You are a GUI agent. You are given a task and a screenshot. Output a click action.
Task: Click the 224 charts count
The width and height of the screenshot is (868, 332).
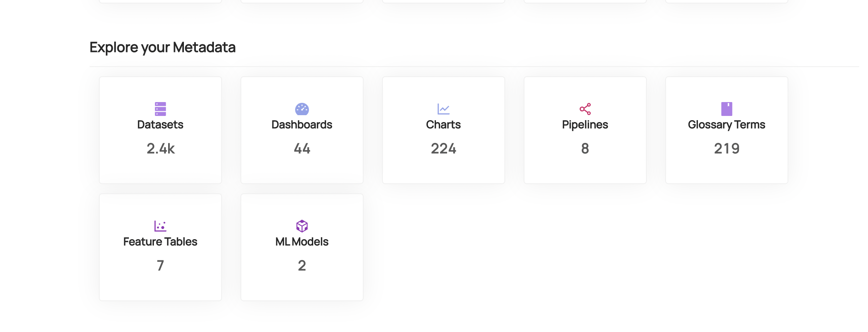click(x=443, y=149)
